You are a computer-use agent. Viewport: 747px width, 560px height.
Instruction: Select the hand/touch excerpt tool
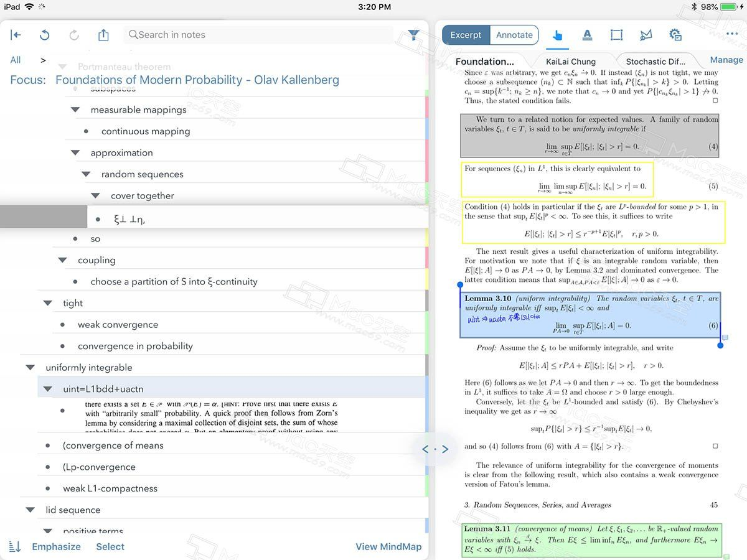(557, 35)
